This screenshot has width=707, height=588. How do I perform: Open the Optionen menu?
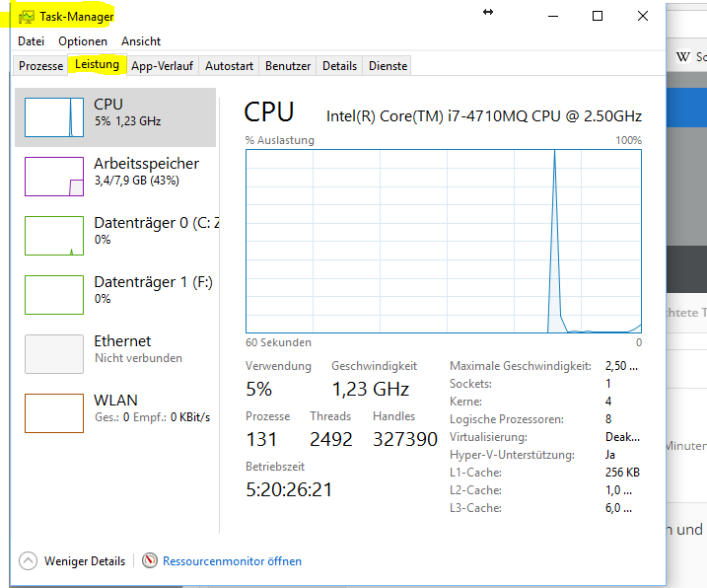tap(83, 41)
